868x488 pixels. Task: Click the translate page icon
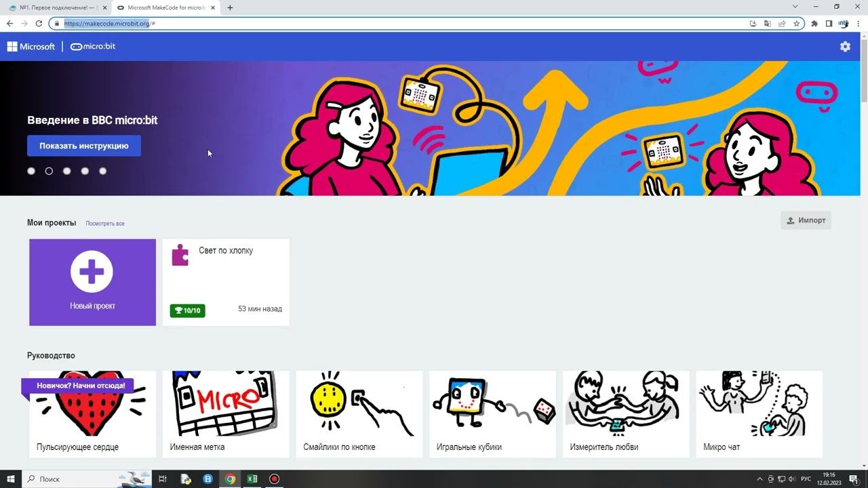tap(768, 23)
